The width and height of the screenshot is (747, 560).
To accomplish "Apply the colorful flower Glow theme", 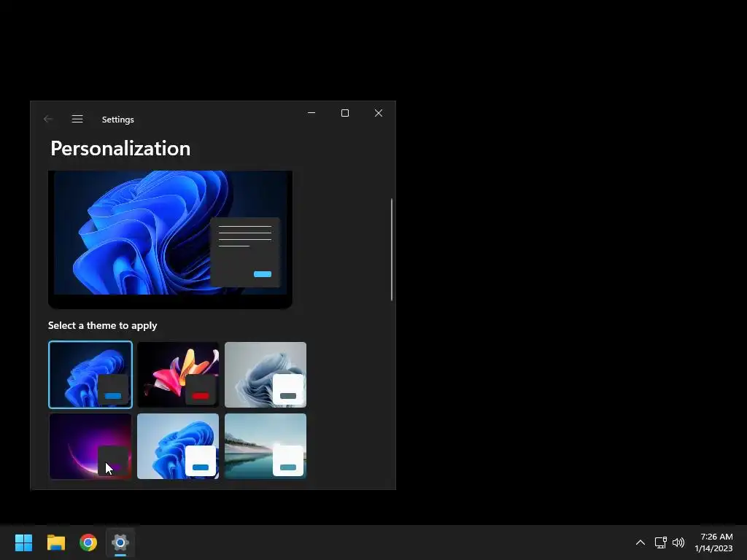I will [x=178, y=375].
